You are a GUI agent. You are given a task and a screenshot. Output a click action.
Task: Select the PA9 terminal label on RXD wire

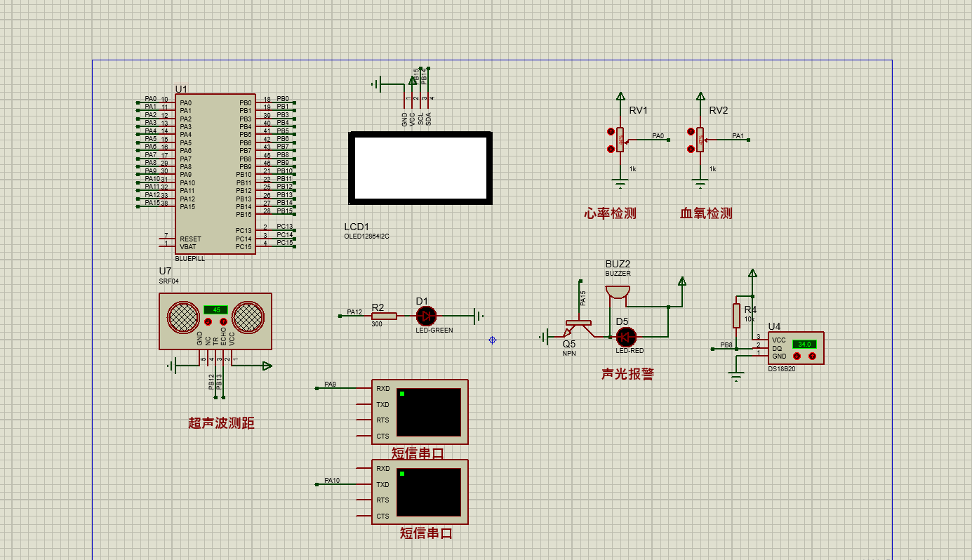click(331, 385)
